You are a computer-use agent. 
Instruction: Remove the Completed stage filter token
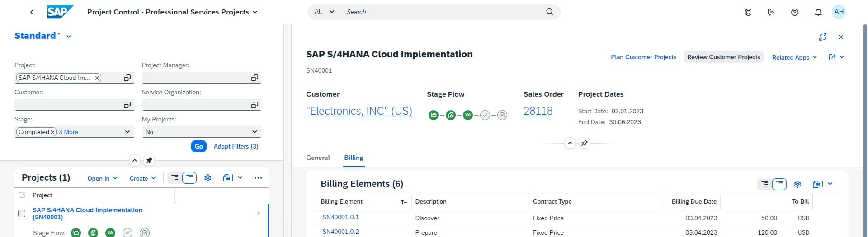click(x=52, y=132)
